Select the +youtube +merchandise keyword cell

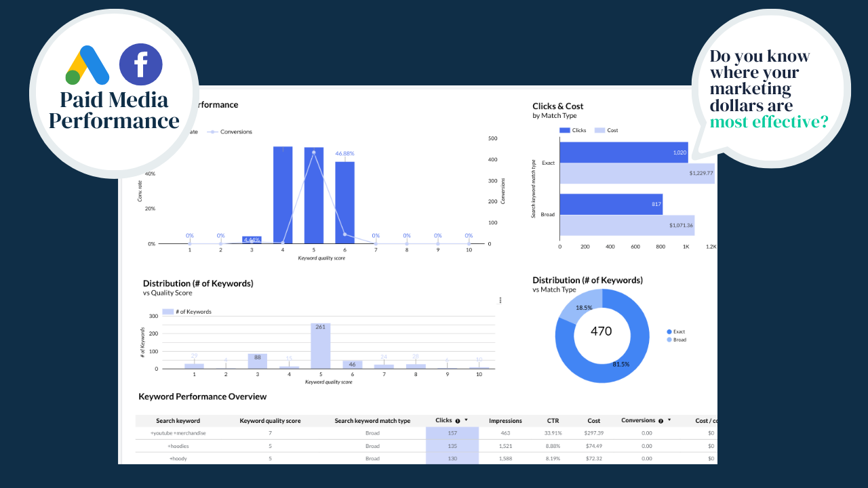tap(178, 433)
